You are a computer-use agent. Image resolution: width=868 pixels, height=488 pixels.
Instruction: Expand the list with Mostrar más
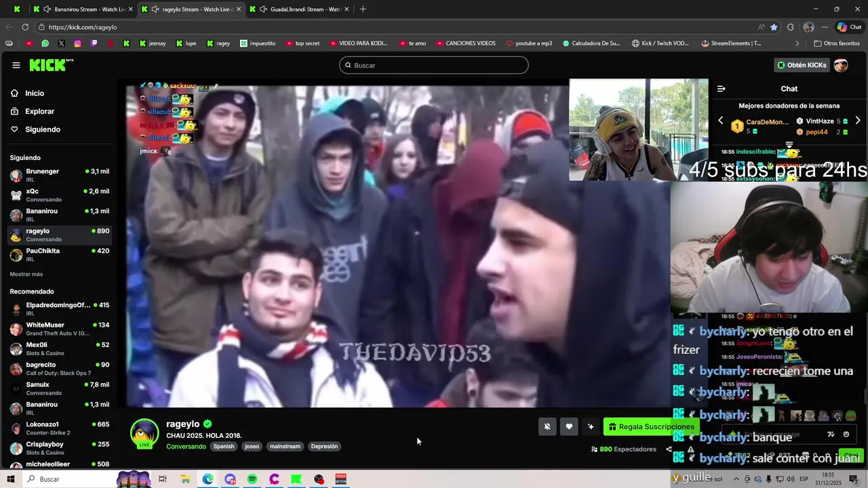[x=26, y=274]
